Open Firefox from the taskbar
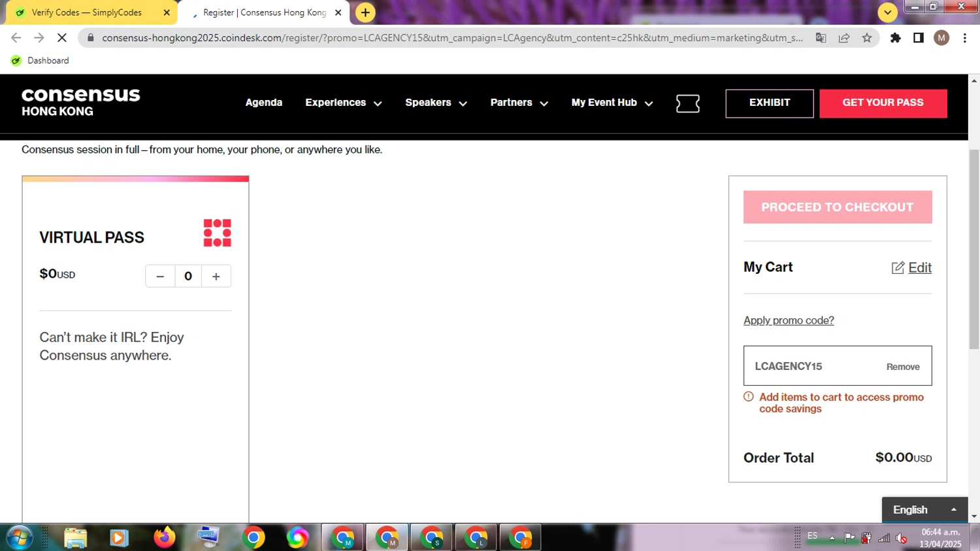980x551 pixels. [x=164, y=537]
